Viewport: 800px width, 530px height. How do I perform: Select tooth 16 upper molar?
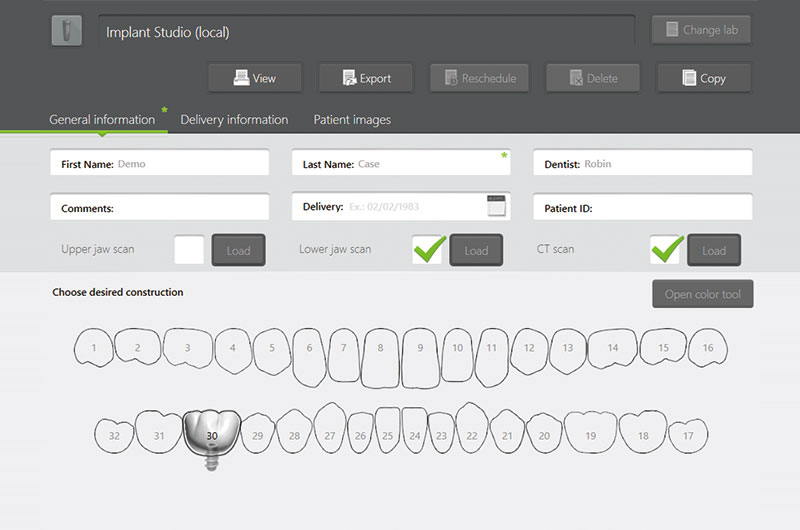(708, 347)
